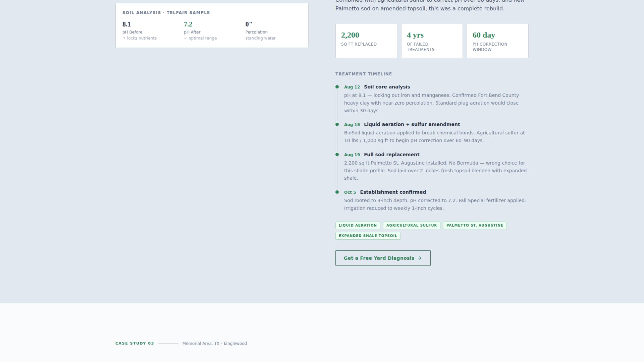
Task: Click the optimal range note
Action: [200, 38]
